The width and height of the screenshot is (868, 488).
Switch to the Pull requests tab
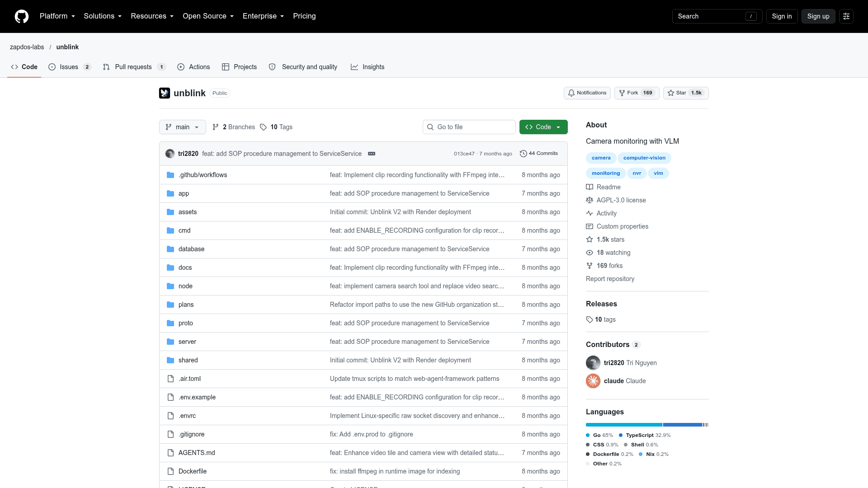(134, 67)
